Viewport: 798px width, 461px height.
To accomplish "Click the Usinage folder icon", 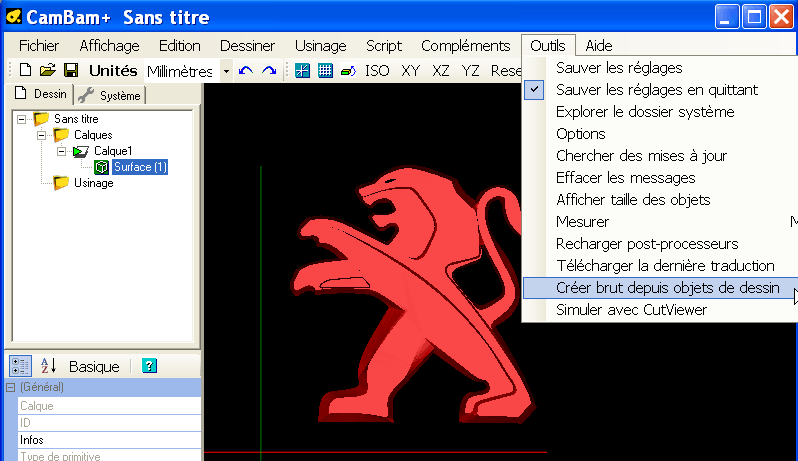I will coord(61,183).
